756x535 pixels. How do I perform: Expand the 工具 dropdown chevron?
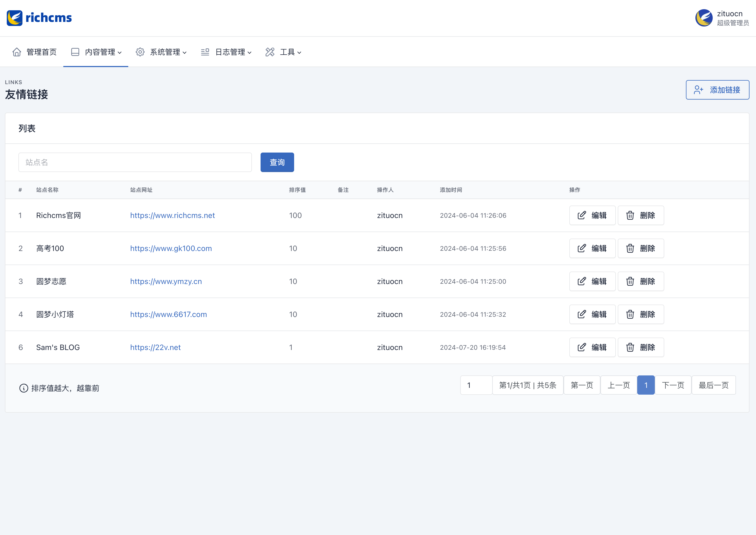click(x=299, y=53)
